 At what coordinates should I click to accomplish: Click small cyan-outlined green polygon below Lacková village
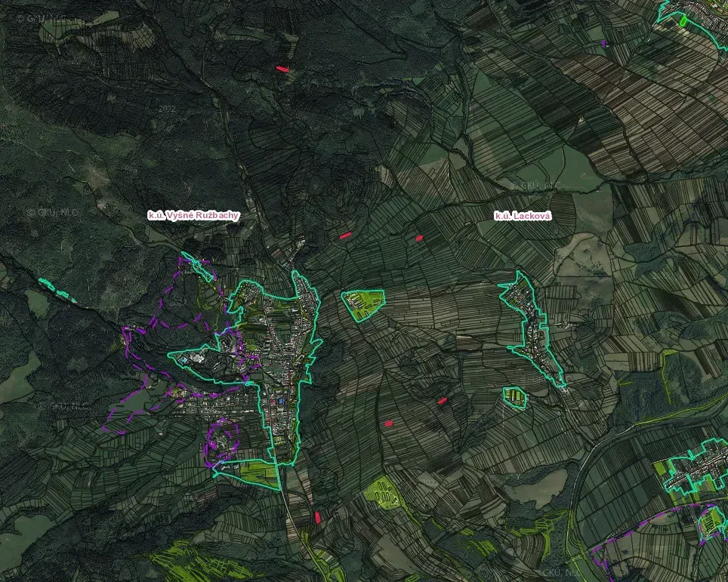[x=515, y=397]
